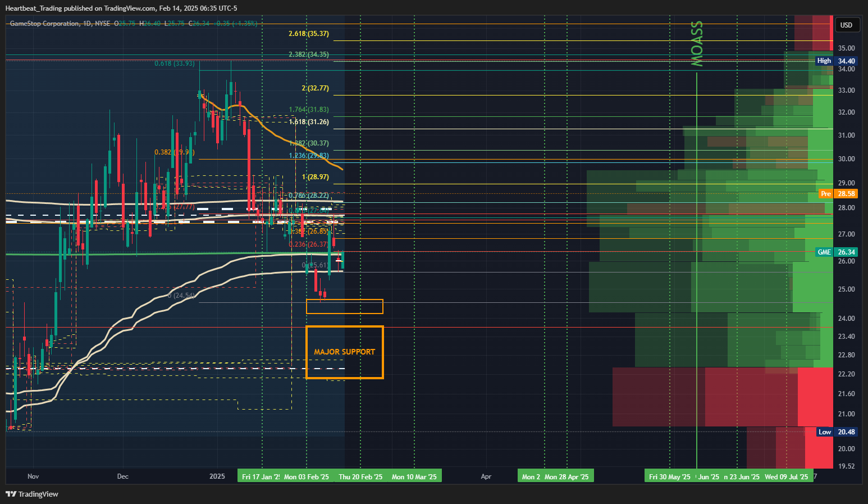Click the GameStop Corporation, 1D, NYSE symbol title
Image resolution: width=868 pixels, height=504 pixels.
(60, 24)
